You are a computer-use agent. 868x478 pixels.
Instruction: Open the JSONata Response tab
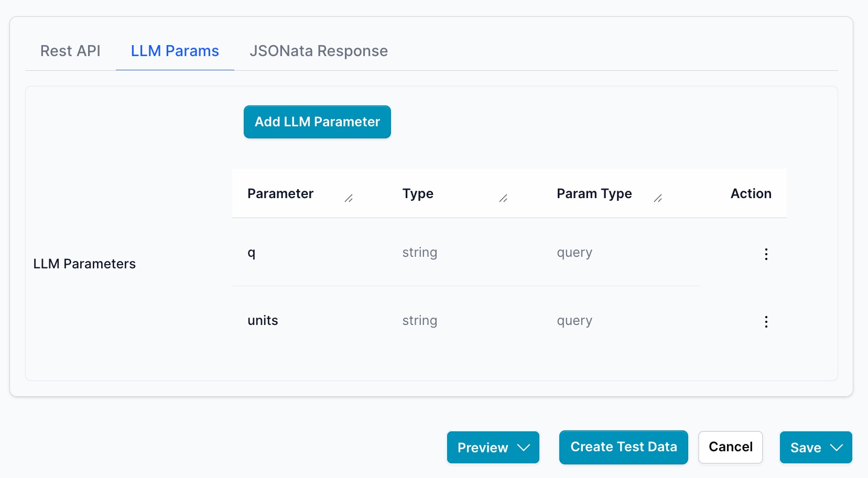pyautogui.click(x=318, y=51)
